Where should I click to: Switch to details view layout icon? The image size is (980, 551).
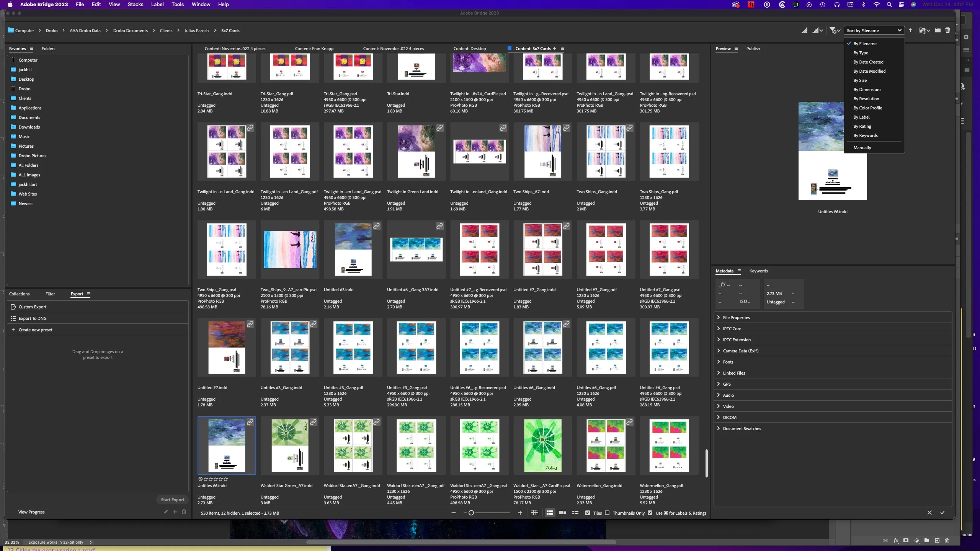[x=562, y=513]
